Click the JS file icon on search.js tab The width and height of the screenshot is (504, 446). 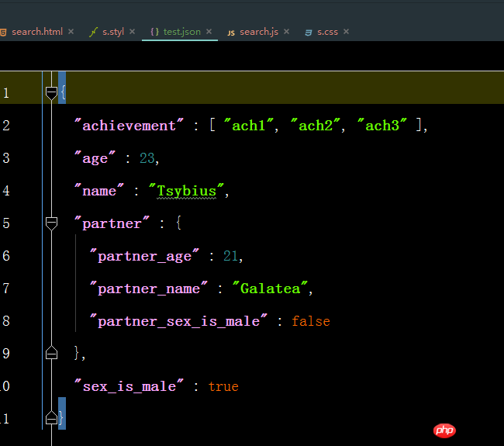[x=231, y=33]
